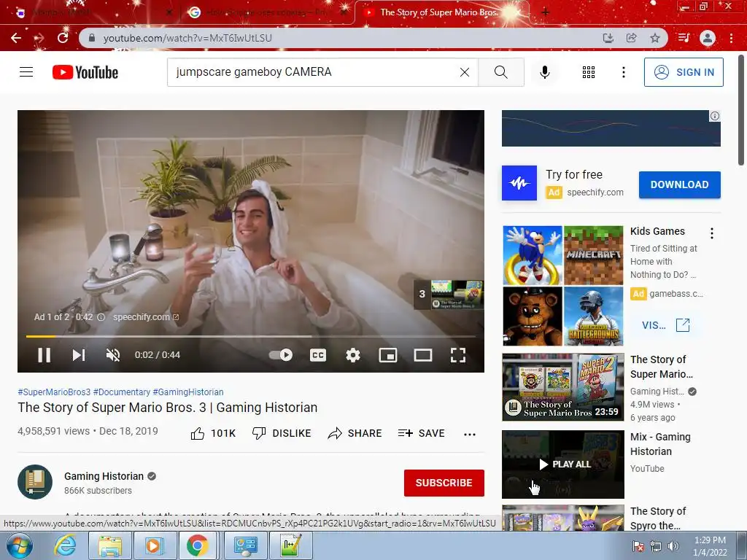Like the video with thumbs up

pyautogui.click(x=213, y=433)
